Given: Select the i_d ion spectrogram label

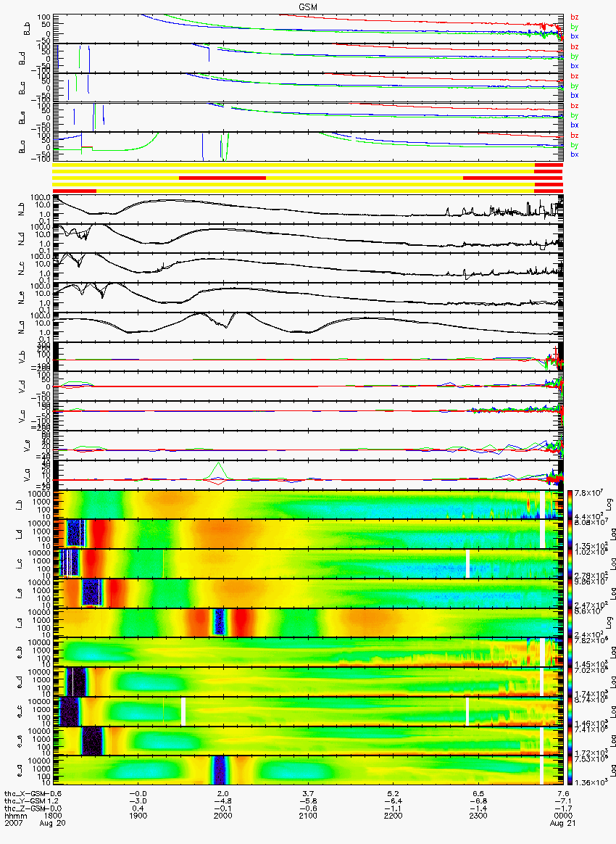Looking at the screenshot, I should tap(20, 534).
